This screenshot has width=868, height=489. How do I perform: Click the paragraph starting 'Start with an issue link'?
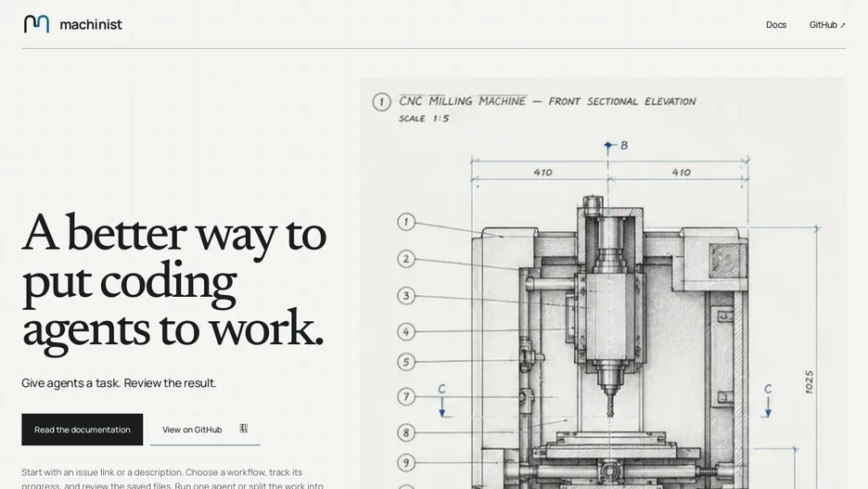(x=172, y=479)
